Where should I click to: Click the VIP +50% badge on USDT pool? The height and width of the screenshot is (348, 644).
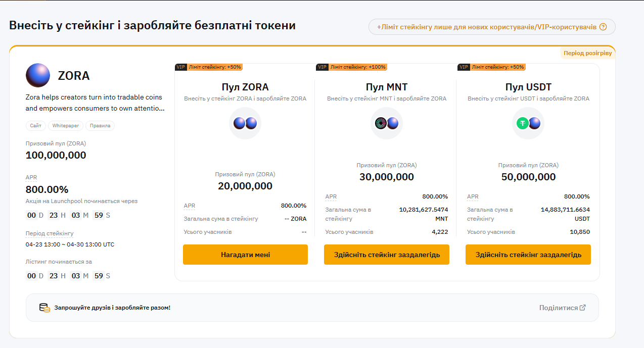[x=492, y=67]
